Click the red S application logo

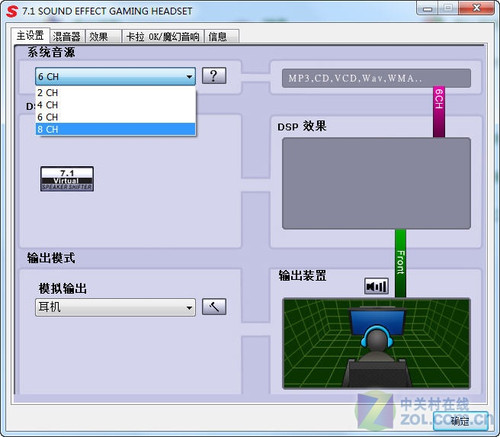[x=12, y=11]
